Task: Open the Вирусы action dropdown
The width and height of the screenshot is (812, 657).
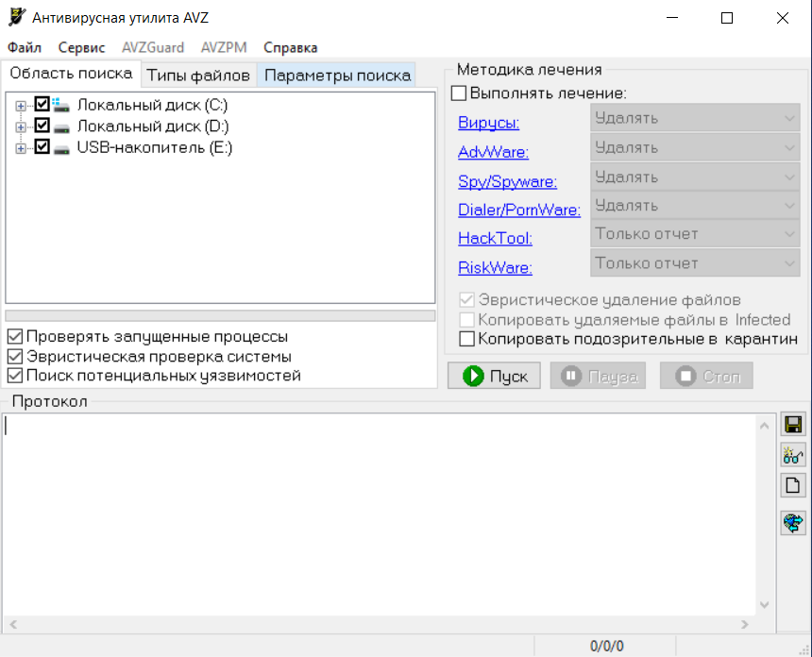Action: pos(695,118)
